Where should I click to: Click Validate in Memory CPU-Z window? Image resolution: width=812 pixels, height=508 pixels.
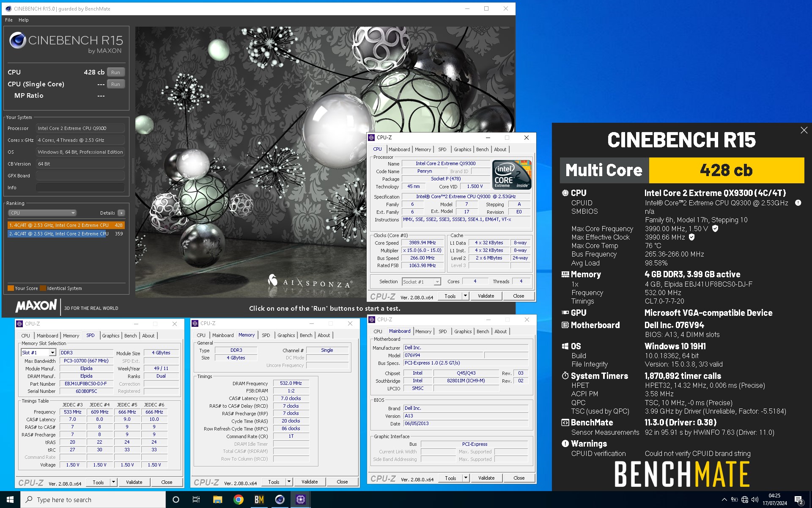(x=310, y=482)
